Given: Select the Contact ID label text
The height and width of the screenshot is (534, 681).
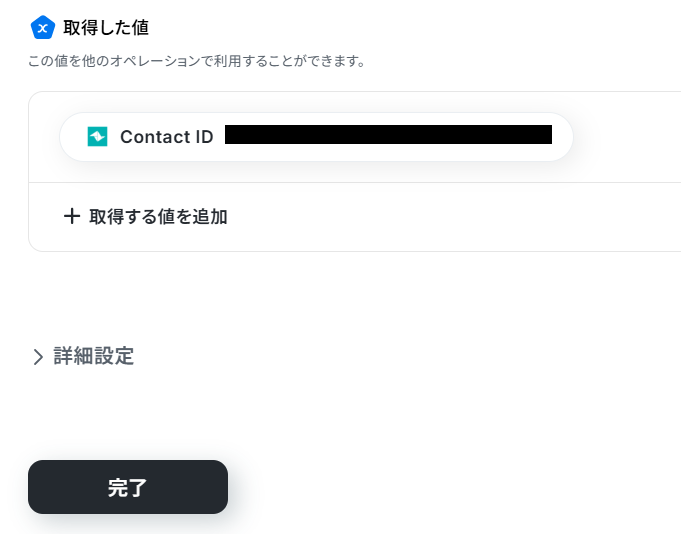Looking at the screenshot, I should click(166, 137).
